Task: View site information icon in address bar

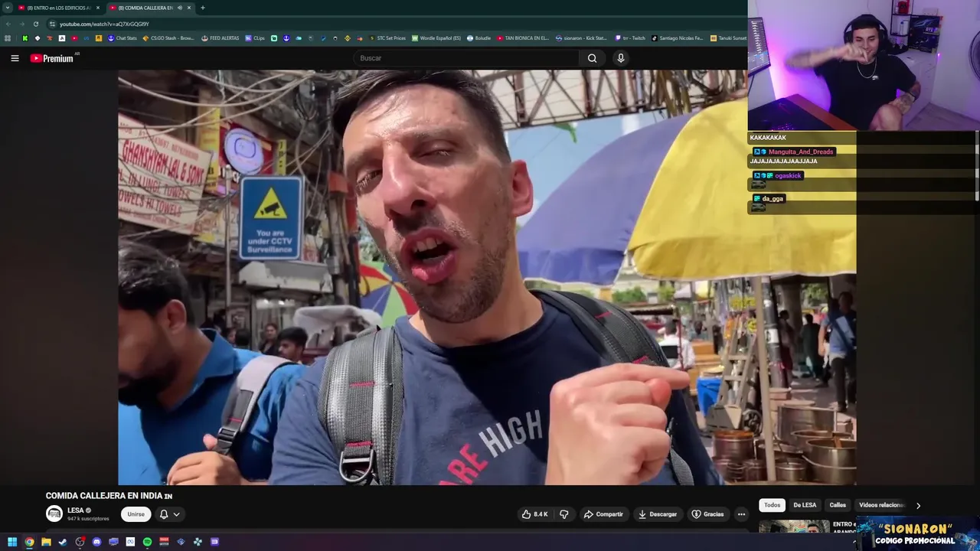Action: click(x=52, y=24)
